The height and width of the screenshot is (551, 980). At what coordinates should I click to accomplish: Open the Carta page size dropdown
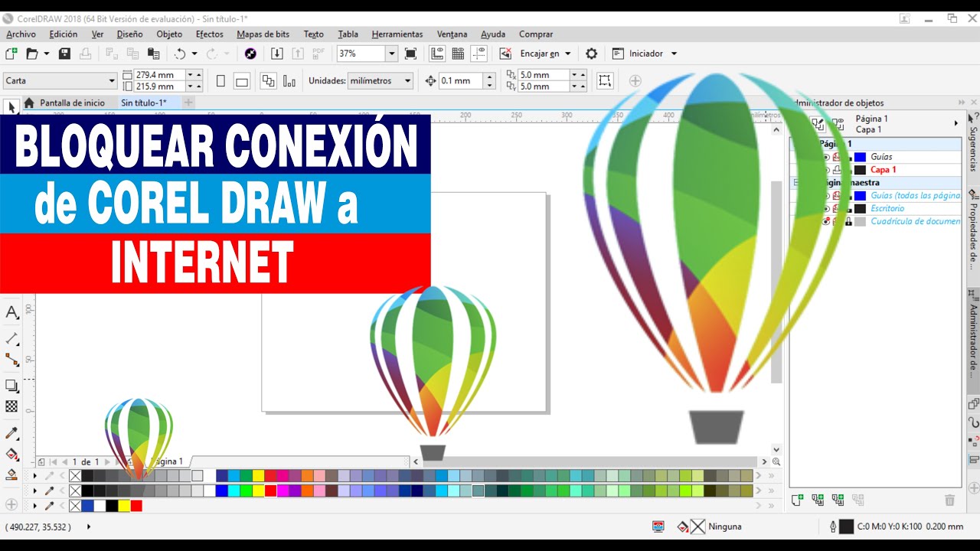[113, 80]
